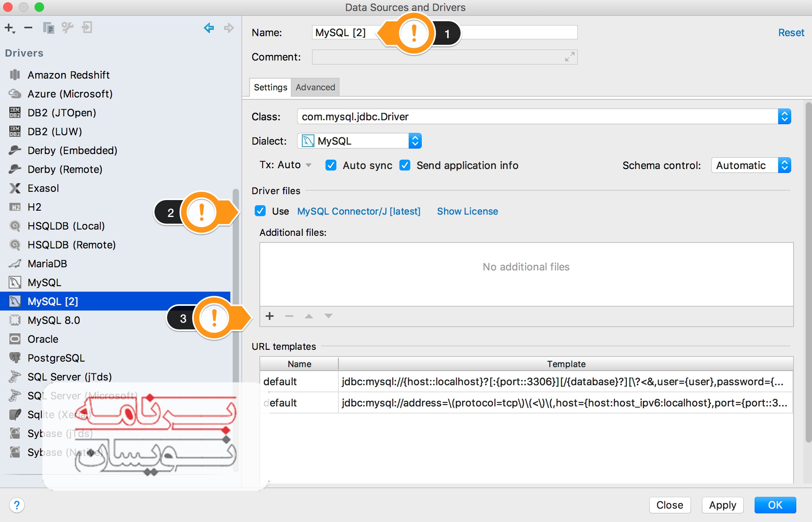Click the back navigation arrow

click(209, 28)
